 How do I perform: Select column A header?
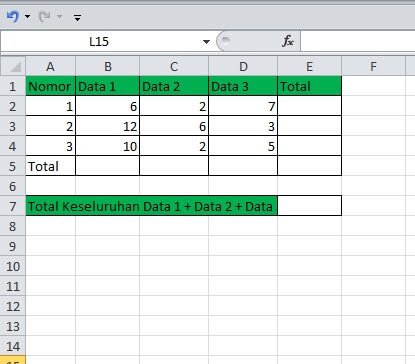click(x=50, y=66)
